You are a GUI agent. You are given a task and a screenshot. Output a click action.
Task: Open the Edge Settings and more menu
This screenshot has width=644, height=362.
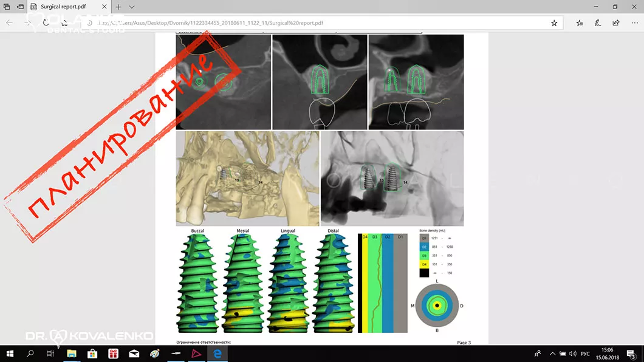[633, 23]
